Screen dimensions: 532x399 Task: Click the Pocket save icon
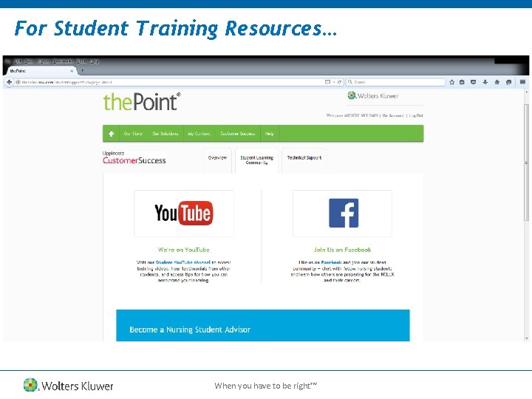click(474, 82)
